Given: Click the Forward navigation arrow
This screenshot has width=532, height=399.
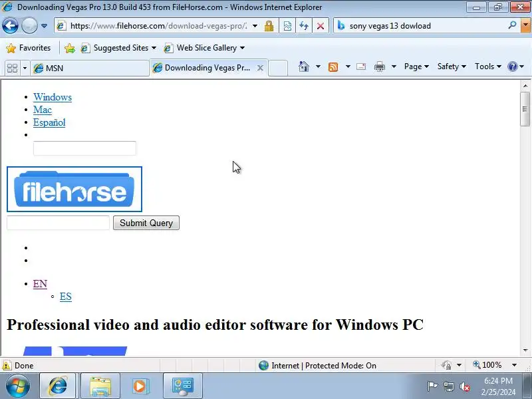Looking at the screenshot, I should (x=29, y=26).
